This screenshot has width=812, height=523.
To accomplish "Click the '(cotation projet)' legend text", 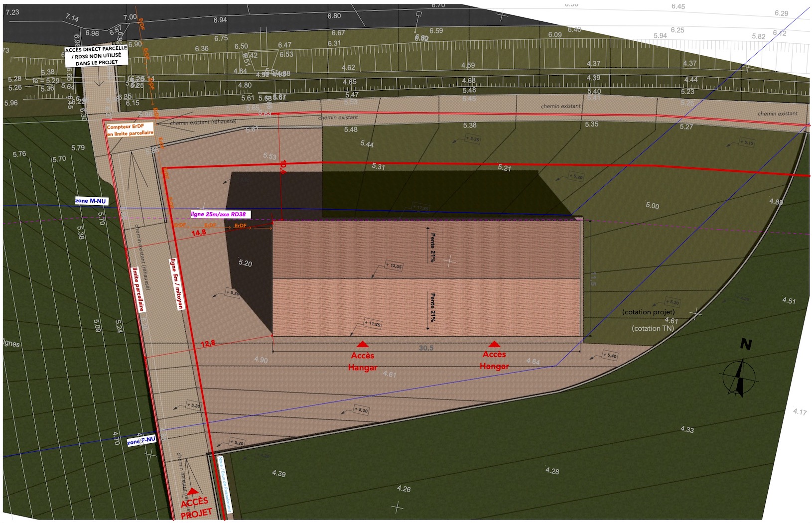I will 648,312.
